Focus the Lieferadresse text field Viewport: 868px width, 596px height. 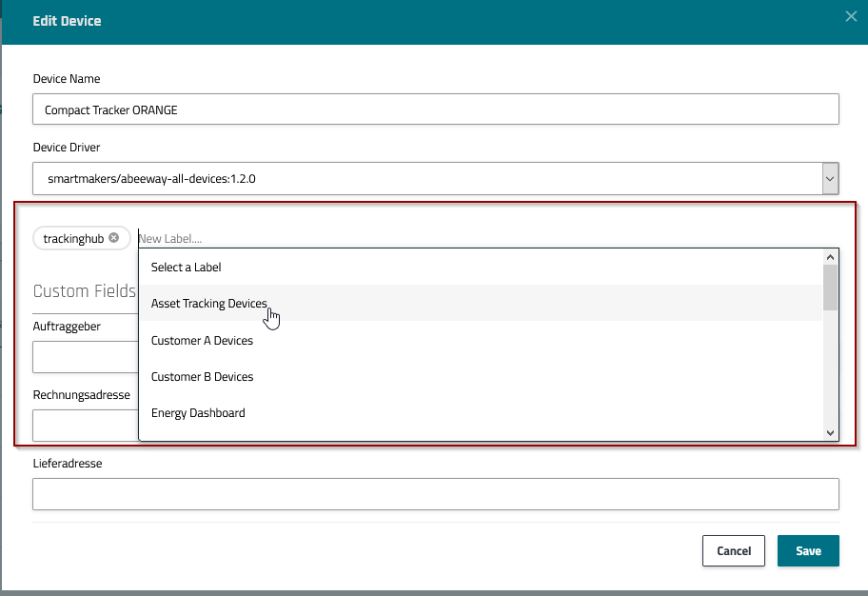click(x=435, y=494)
